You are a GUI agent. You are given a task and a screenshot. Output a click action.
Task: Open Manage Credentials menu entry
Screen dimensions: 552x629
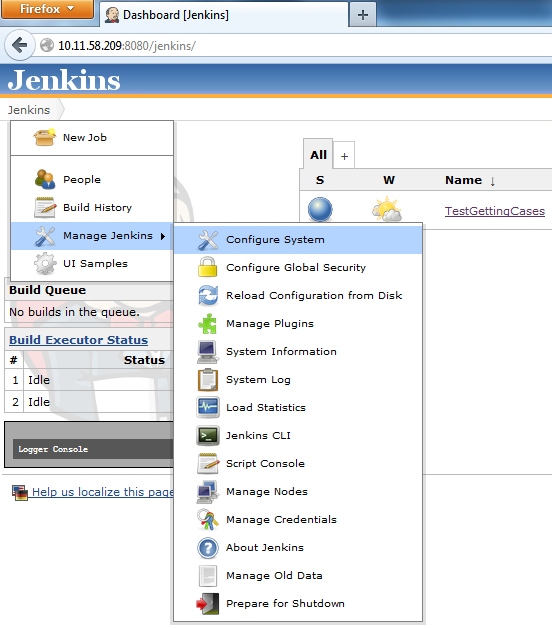(298, 520)
